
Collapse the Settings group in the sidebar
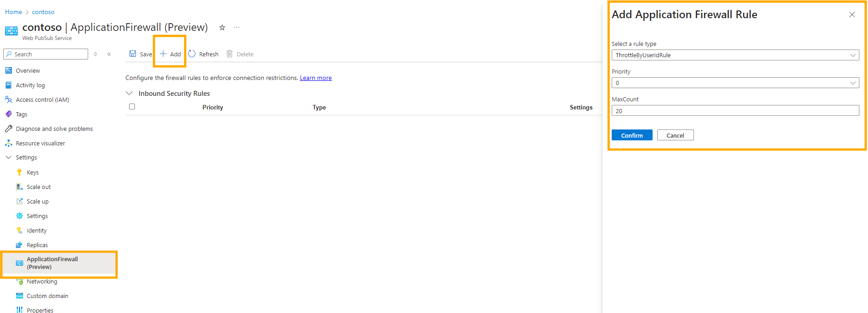[8, 157]
